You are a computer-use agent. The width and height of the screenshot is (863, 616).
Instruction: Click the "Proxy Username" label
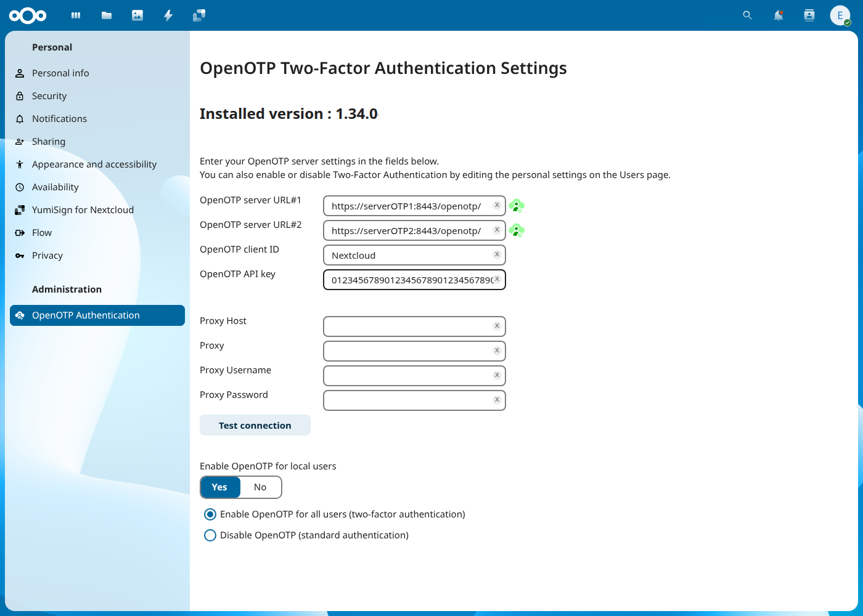pyautogui.click(x=235, y=370)
